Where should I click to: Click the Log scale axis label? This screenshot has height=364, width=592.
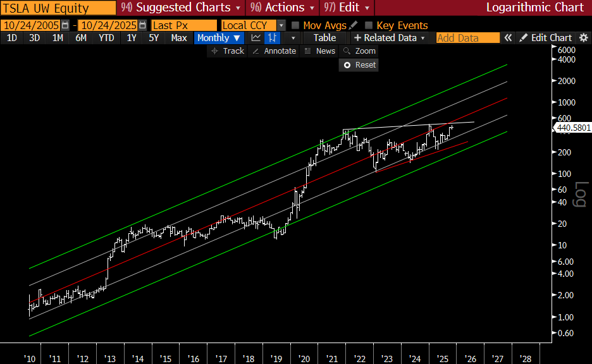(581, 194)
